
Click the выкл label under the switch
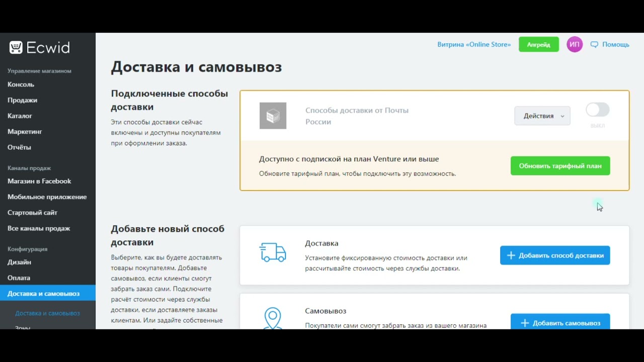pyautogui.click(x=598, y=126)
